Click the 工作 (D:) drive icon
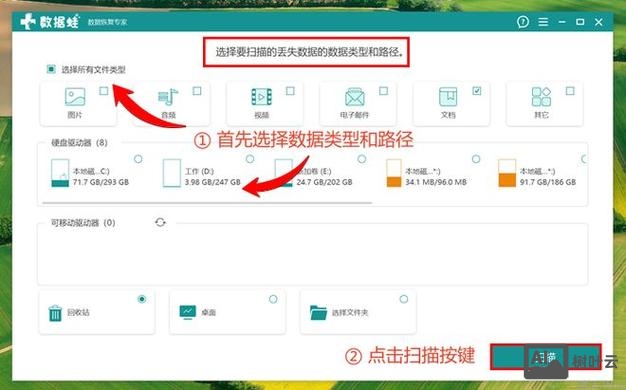The width and height of the screenshot is (626, 390). point(172,173)
